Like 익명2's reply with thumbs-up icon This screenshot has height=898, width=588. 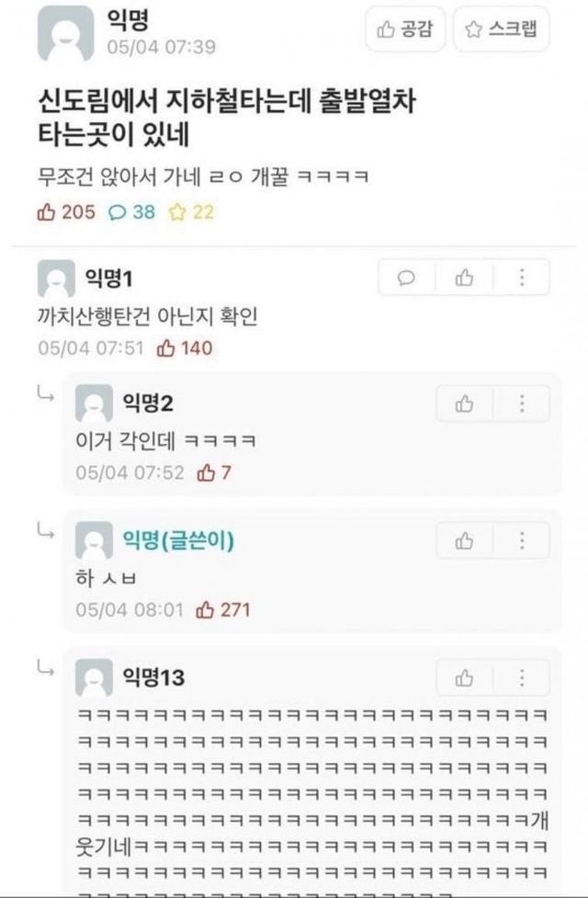(465, 404)
